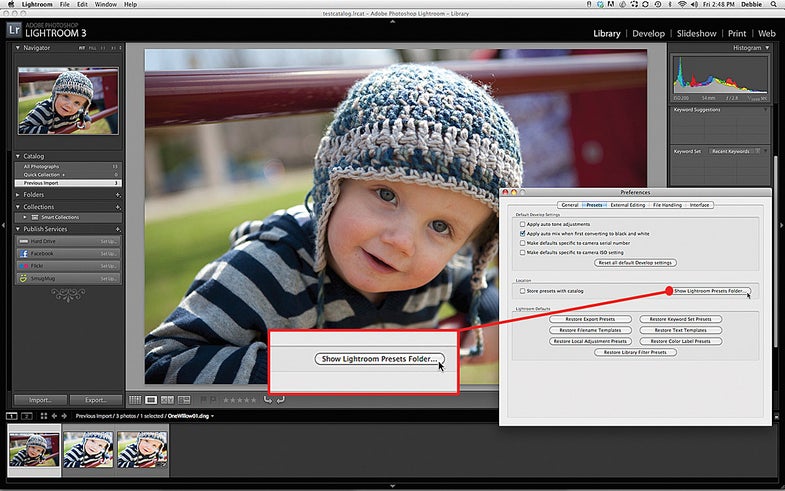Click Restore Export Presets button
Viewport: 785px width, 491px height.
click(590, 319)
